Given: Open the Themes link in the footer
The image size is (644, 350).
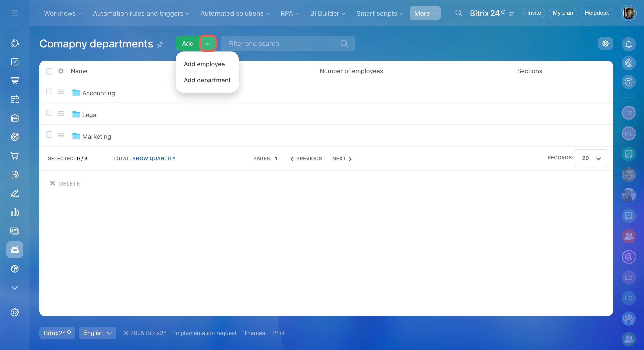Looking at the screenshot, I should pyautogui.click(x=254, y=333).
